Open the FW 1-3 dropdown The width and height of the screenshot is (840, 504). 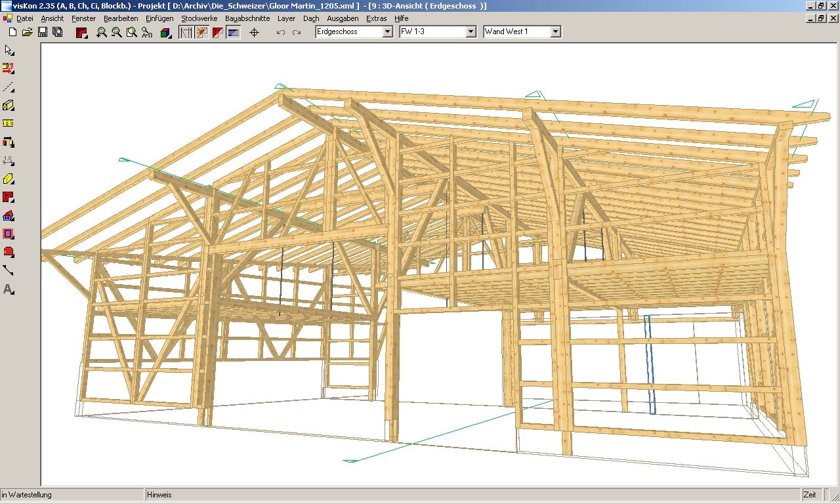pyautogui.click(x=471, y=31)
